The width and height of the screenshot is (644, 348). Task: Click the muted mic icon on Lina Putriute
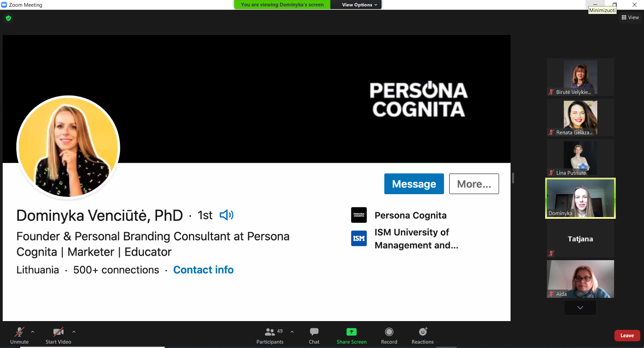551,173
